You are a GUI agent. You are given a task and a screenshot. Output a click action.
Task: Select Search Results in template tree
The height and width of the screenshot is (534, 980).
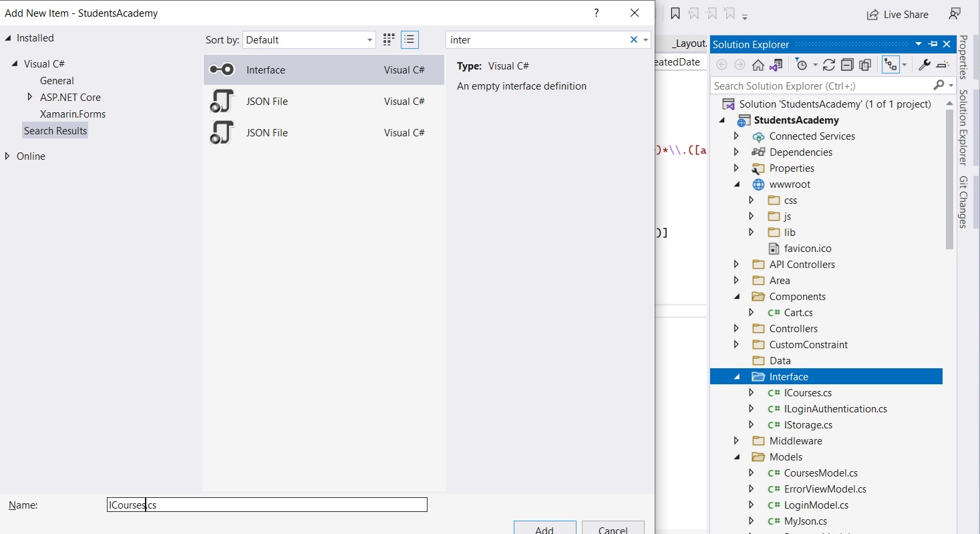coord(55,131)
